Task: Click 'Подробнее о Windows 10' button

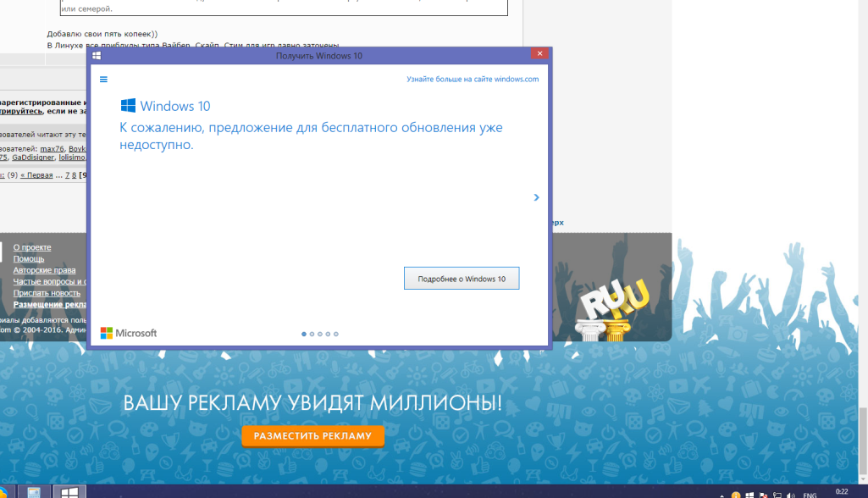Action: coord(462,279)
